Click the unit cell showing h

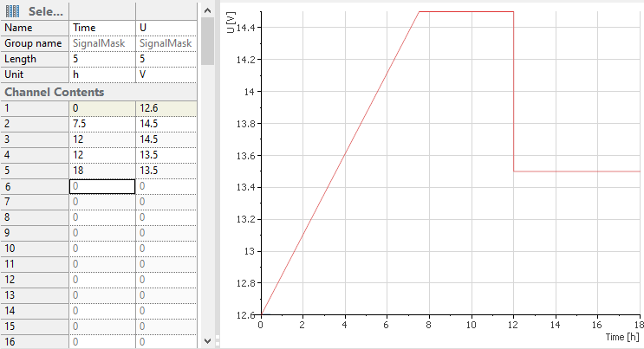coord(102,74)
